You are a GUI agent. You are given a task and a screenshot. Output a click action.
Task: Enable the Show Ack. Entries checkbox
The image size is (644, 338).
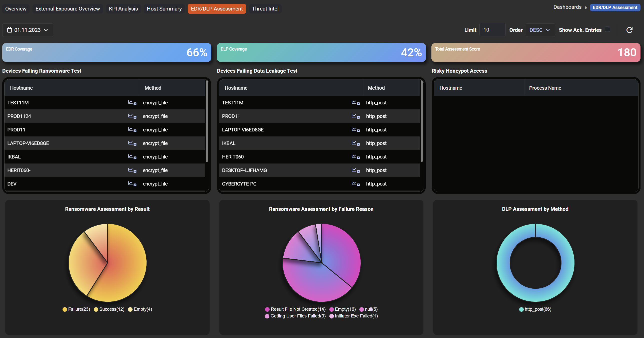point(607,30)
